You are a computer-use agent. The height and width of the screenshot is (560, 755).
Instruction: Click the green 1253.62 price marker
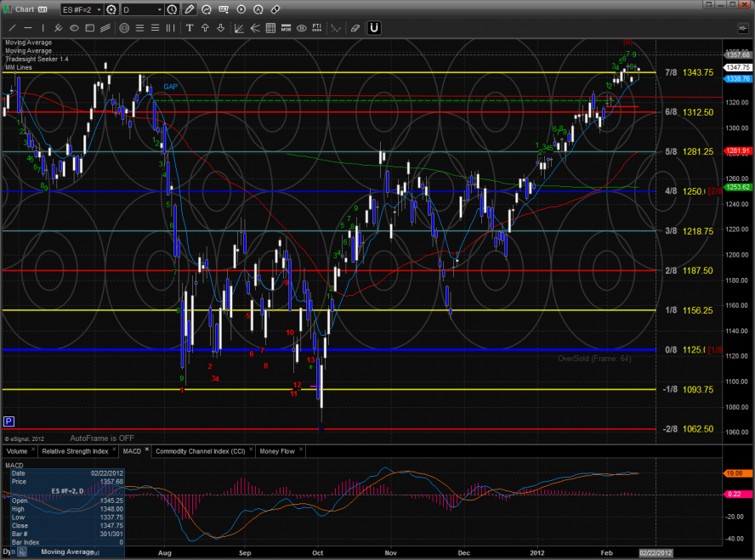point(738,187)
